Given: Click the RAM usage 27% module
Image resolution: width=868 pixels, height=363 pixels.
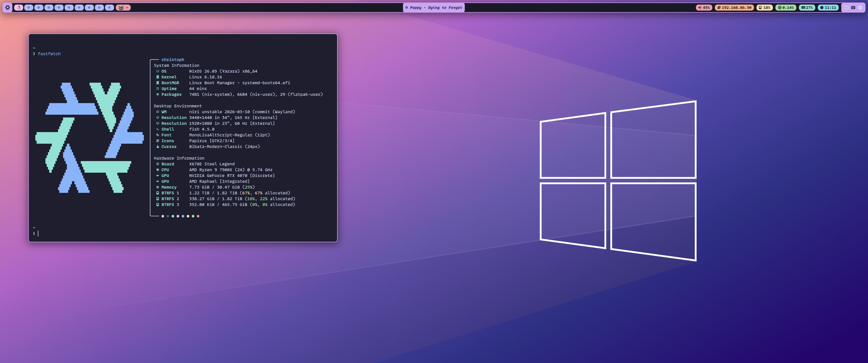Looking at the screenshot, I should [807, 7].
